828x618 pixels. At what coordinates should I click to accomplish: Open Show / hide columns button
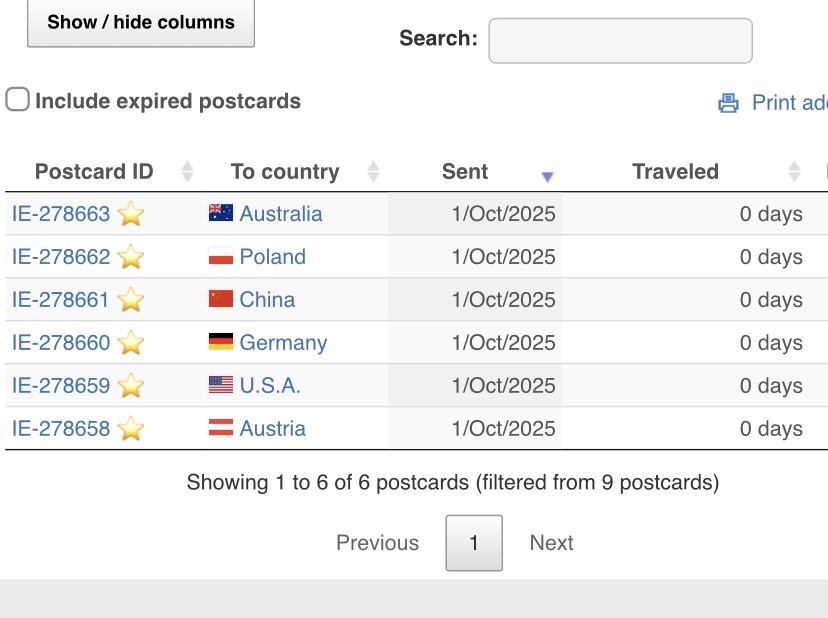point(140,22)
